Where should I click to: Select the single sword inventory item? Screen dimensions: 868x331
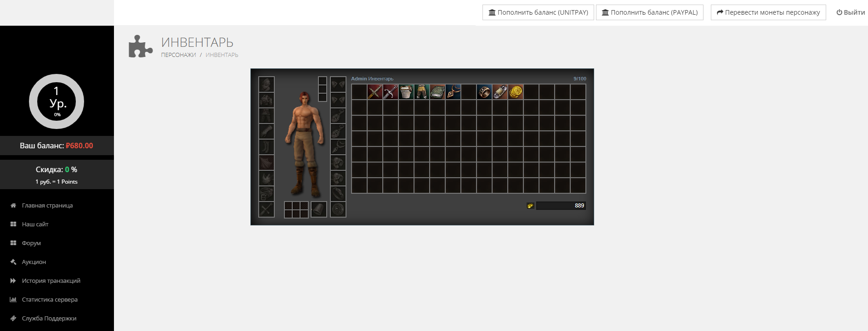[x=391, y=92]
